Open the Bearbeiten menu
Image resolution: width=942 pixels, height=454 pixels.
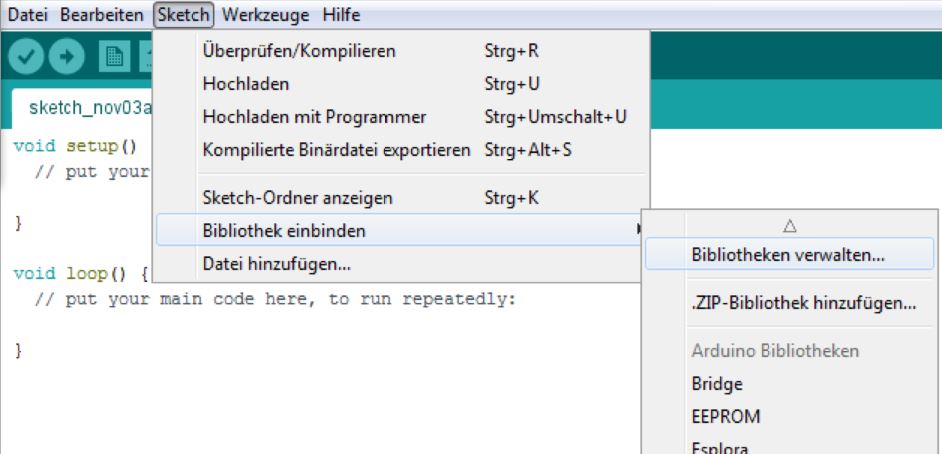(x=102, y=15)
